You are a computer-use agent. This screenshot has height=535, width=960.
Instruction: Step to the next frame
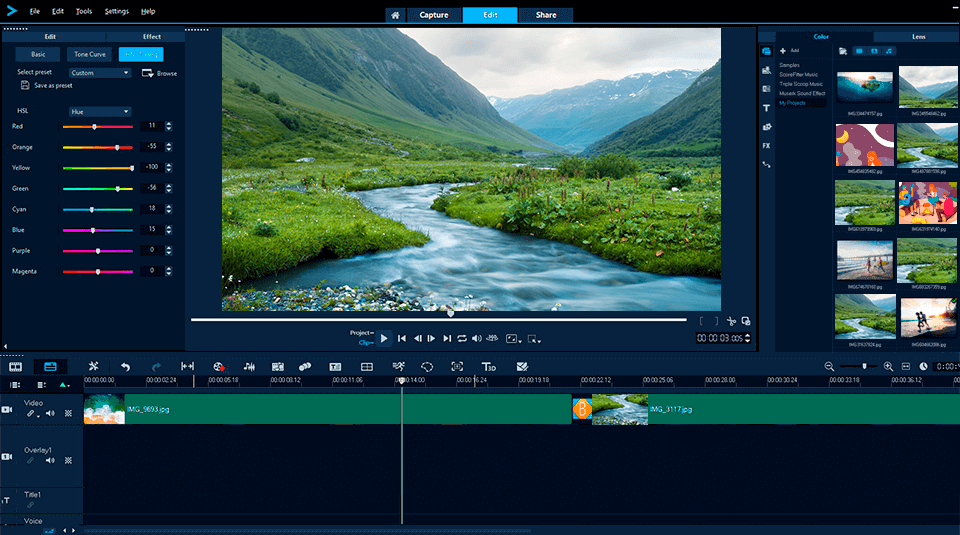coord(432,339)
